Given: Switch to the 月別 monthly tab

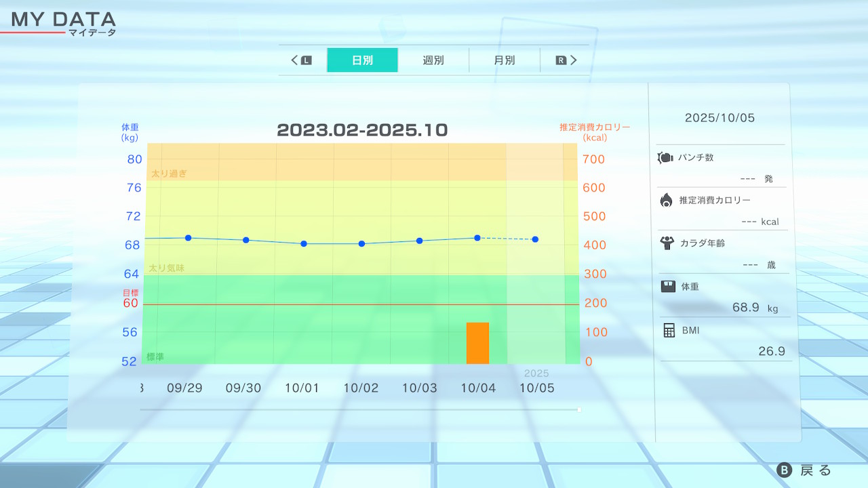Looking at the screenshot, I should click(504, 60).
